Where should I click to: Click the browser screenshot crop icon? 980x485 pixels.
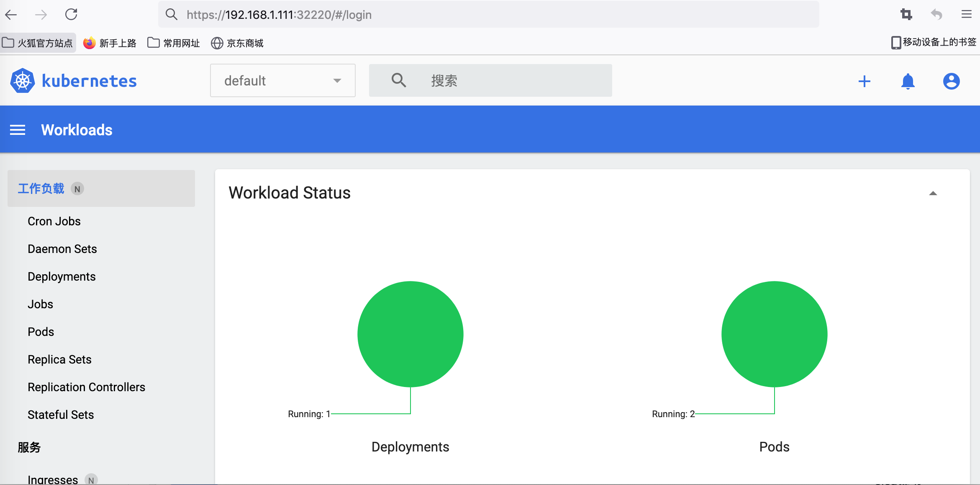point(906,15)
